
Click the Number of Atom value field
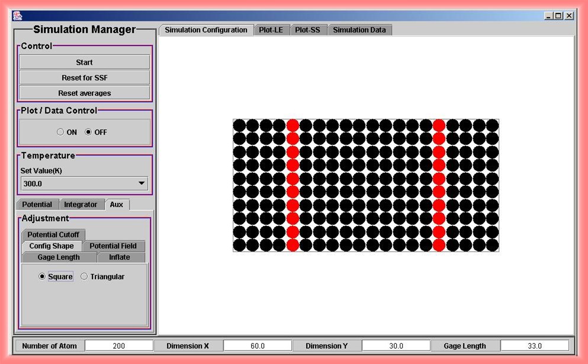(119, 346)
